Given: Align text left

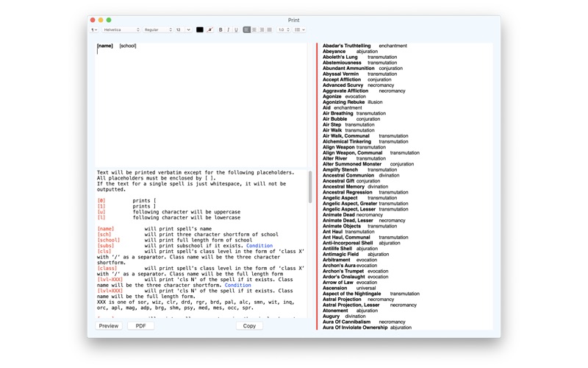Looking at the screenshot, I should pos(246,29).
